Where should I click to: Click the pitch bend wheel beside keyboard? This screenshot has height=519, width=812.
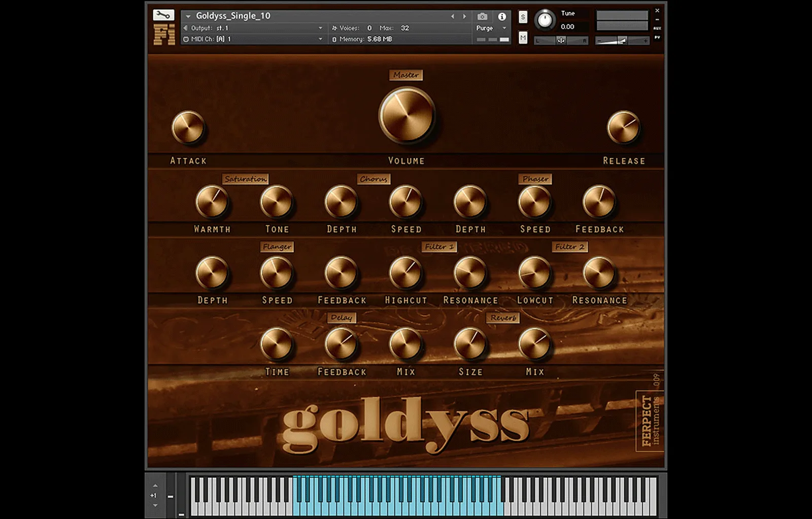170,496
